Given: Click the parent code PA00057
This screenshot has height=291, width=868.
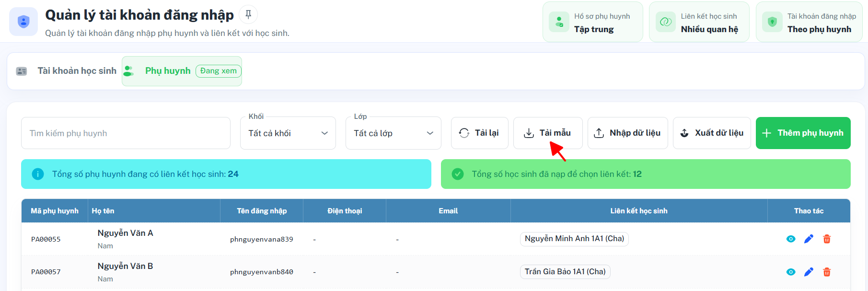Looking at the screenshot, I should point(46,272).
